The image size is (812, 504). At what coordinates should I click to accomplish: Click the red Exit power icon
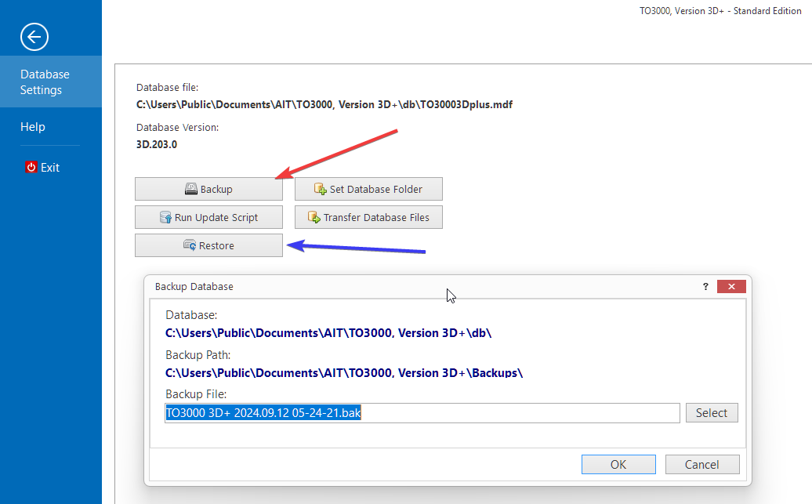[31, 167]
